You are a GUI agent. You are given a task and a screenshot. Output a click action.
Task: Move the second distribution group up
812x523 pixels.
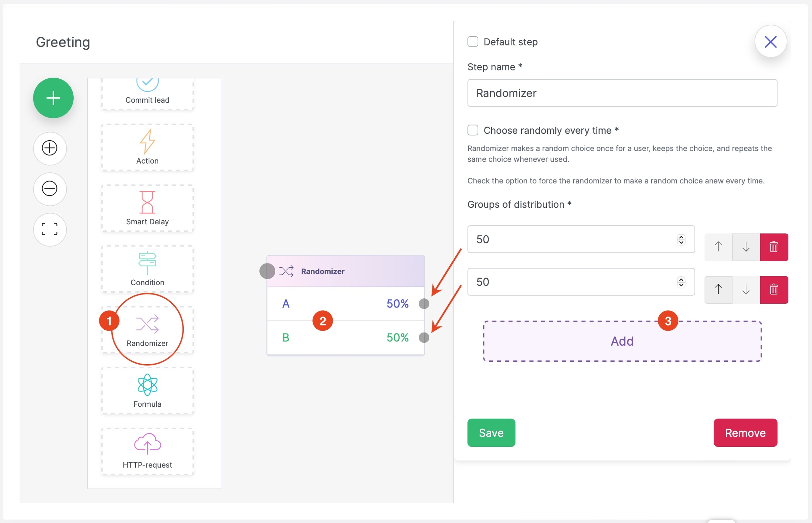point(718,290)
